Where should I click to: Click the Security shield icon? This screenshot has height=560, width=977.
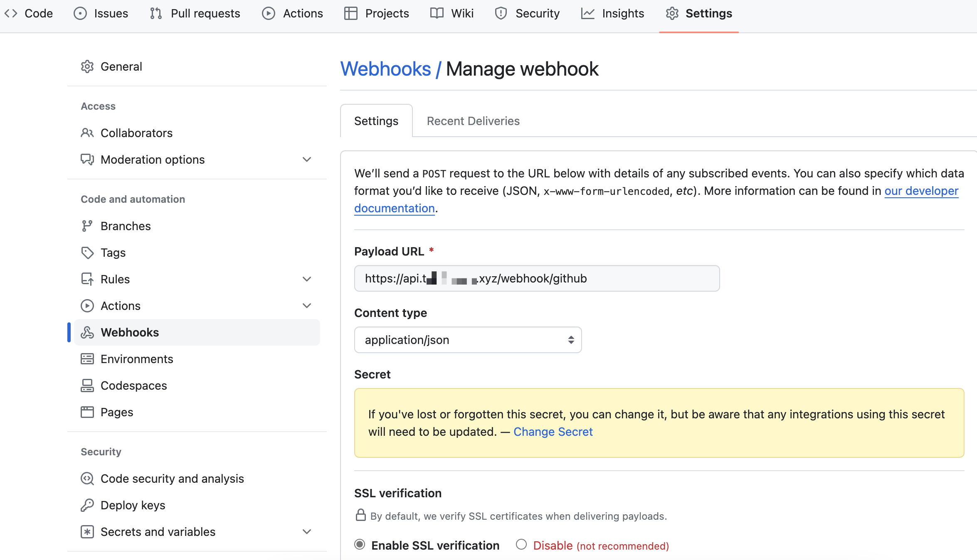coord(501,13)
